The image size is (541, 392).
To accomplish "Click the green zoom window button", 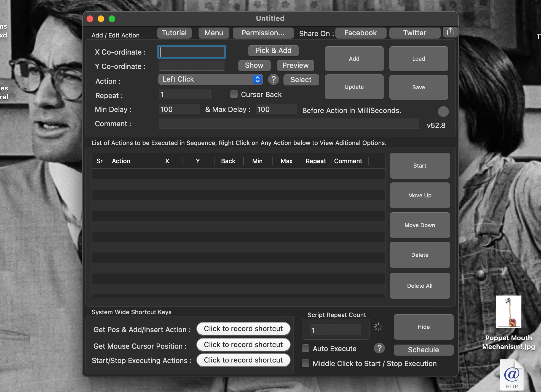I will pos(112,19).
